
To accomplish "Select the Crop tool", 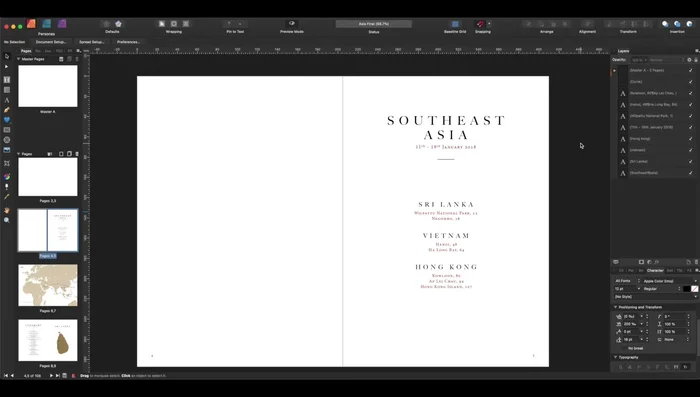I will point(7,163).
